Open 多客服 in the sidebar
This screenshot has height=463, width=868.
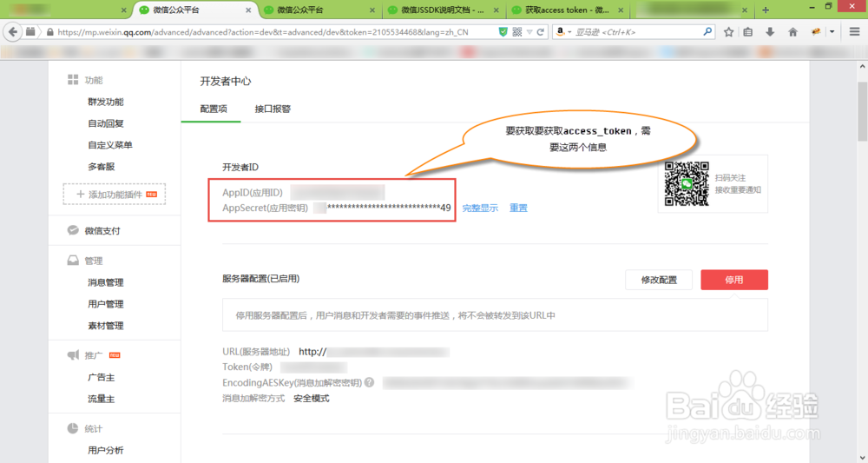(102, 167)
